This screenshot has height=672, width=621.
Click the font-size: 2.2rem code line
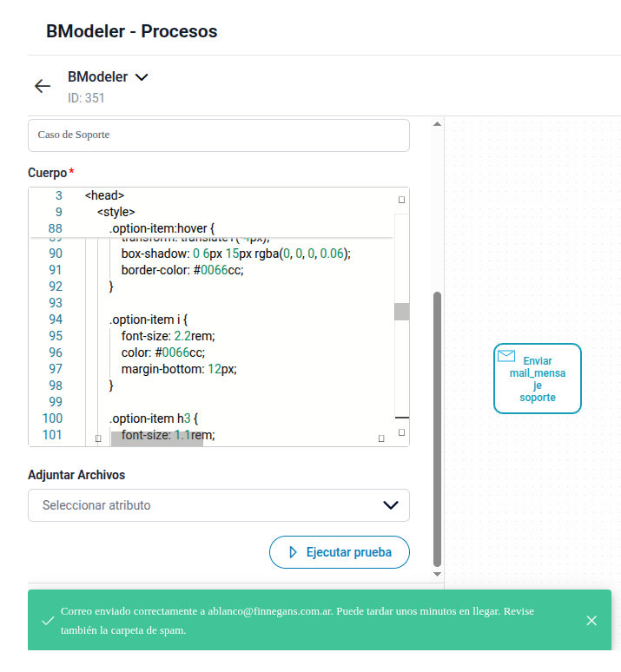[168, 336]
